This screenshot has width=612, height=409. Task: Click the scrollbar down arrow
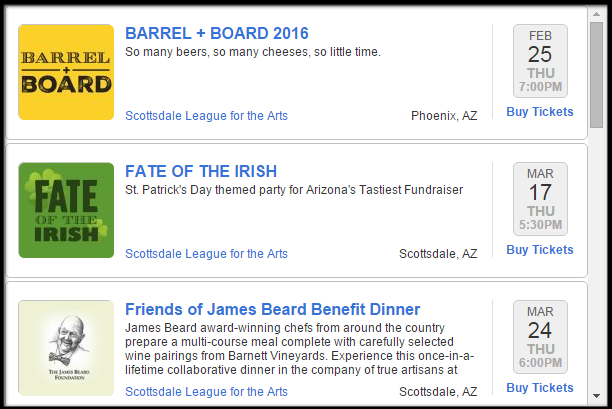coord(596,396)
